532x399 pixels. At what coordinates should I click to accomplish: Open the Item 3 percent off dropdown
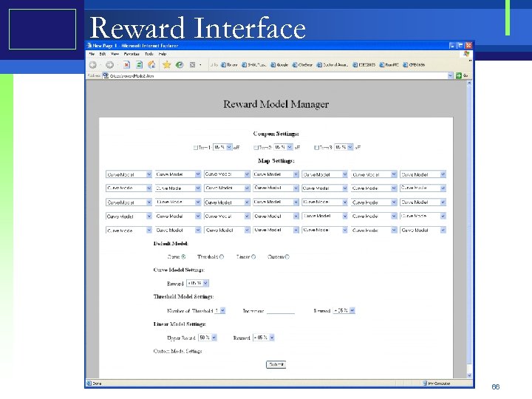point(344,147)
